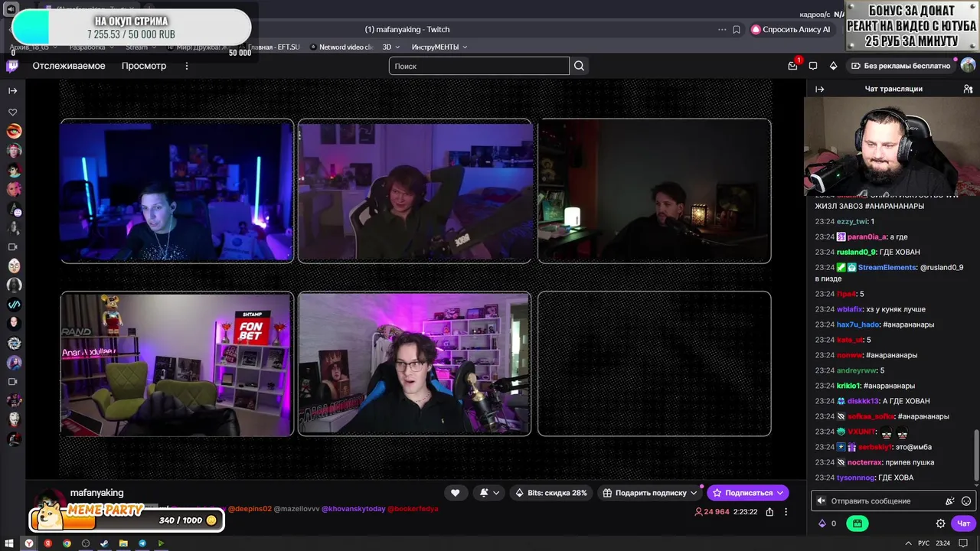This screenshot has width=980, height=551.
Task: Open Chrome taskbar icon
Action: [67, 543]
